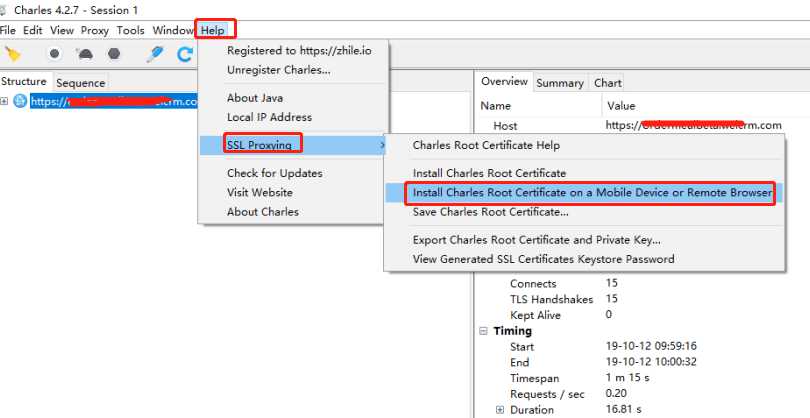Click the Host row label

(505, 126)
